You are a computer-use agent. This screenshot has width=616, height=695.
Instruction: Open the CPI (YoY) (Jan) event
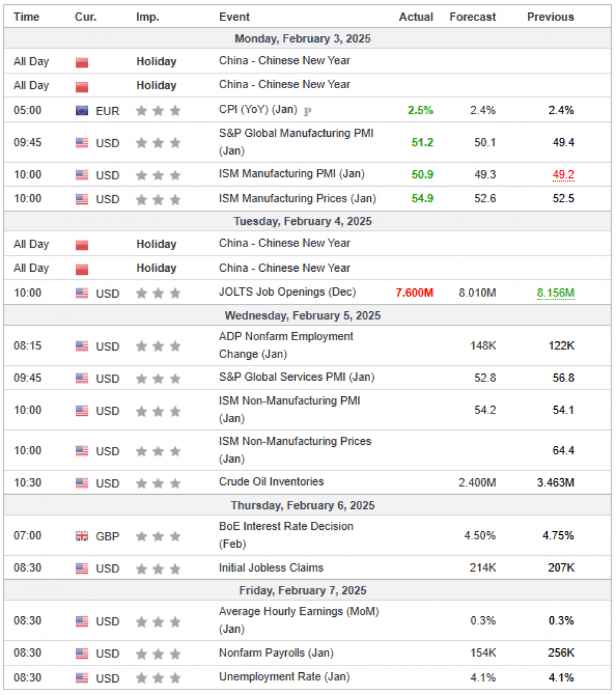coord(258,110)
